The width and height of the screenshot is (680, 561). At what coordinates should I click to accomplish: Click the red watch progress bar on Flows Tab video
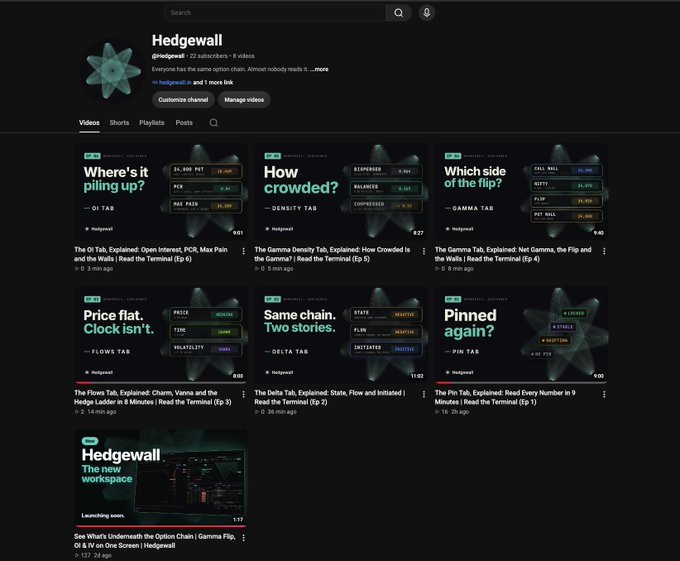click(x=84, y=383)
